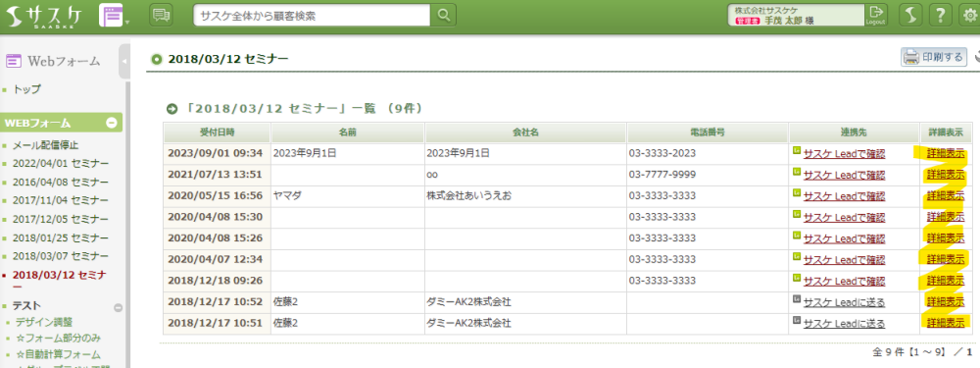This screenshot has width=980, height=368.
Task: Click arrow icon beside 一覧 (9件) heading
Action: 171,109
